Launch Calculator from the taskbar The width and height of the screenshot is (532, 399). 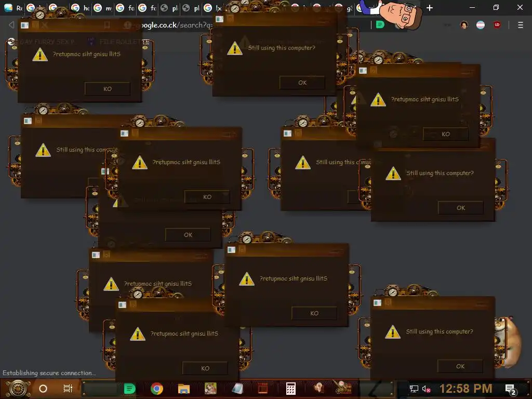pos(291,389)
